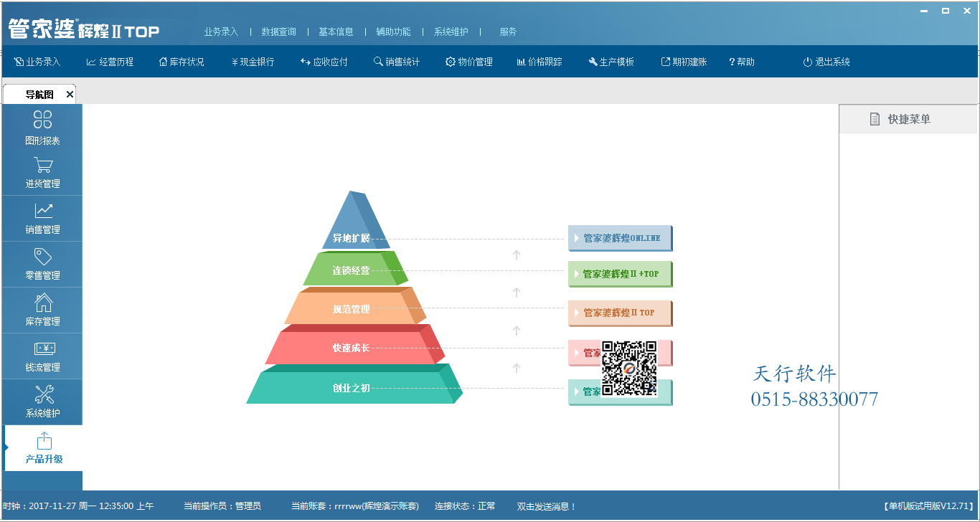Open 销售统计 search toolbar item
The height and width of the screenshot is (522, 980).
(x=397, y=62)
